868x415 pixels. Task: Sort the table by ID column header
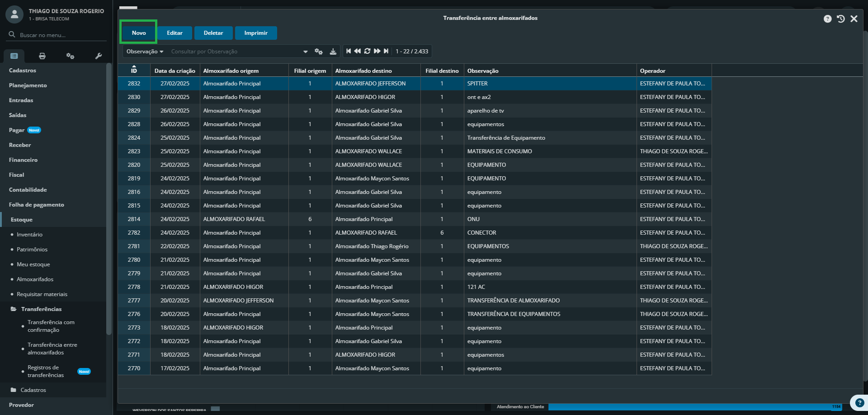point(134,71)
